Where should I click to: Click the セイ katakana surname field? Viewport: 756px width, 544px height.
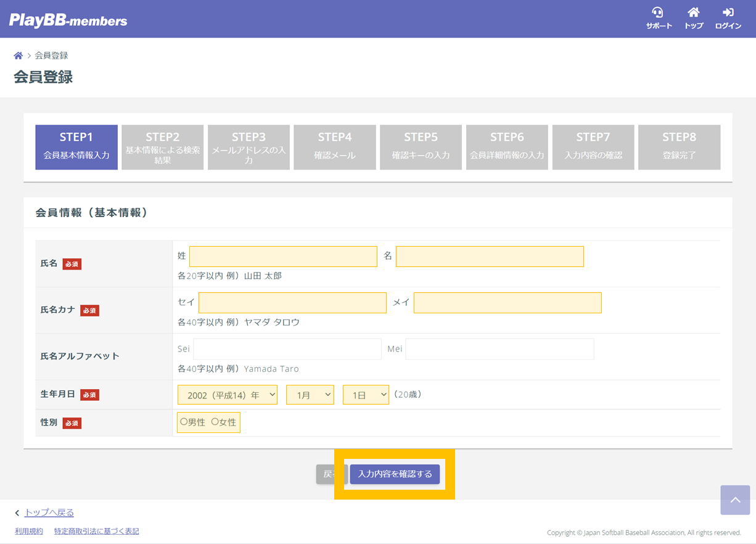pyautogui.click(x=292, y=302)
